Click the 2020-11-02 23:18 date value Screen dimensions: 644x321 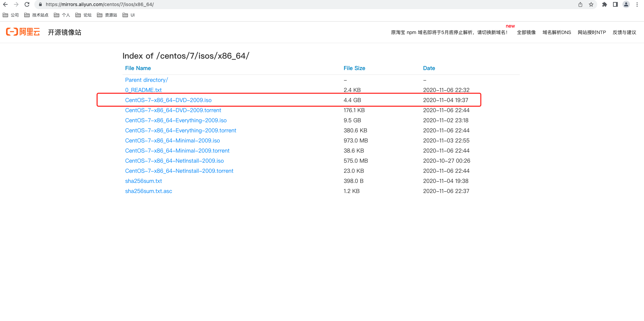[x=446, y=120]
